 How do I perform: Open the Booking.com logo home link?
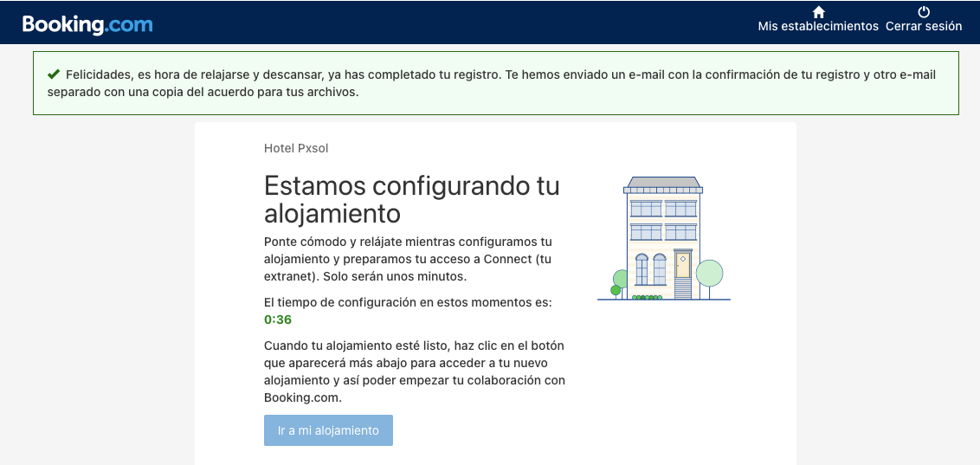coord(87,24)
